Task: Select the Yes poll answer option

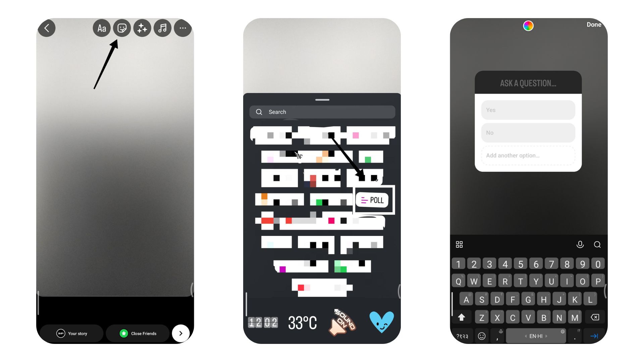Action: (528, 110)
